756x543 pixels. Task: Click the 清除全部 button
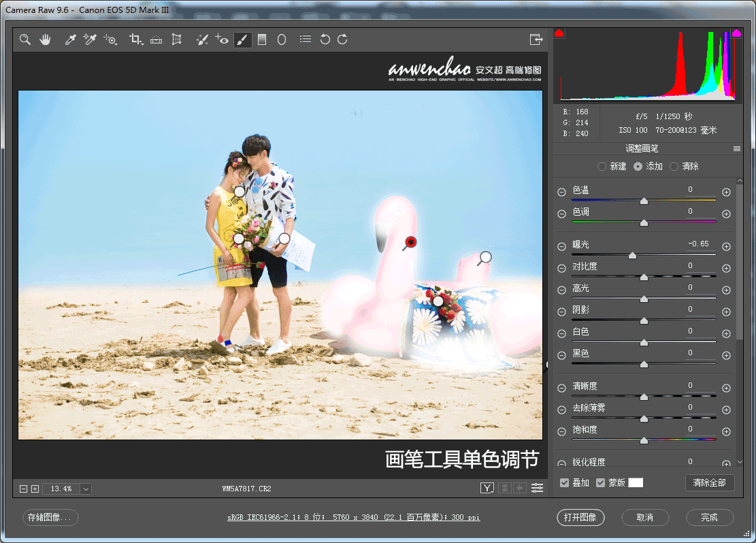(x=709, y=482)
